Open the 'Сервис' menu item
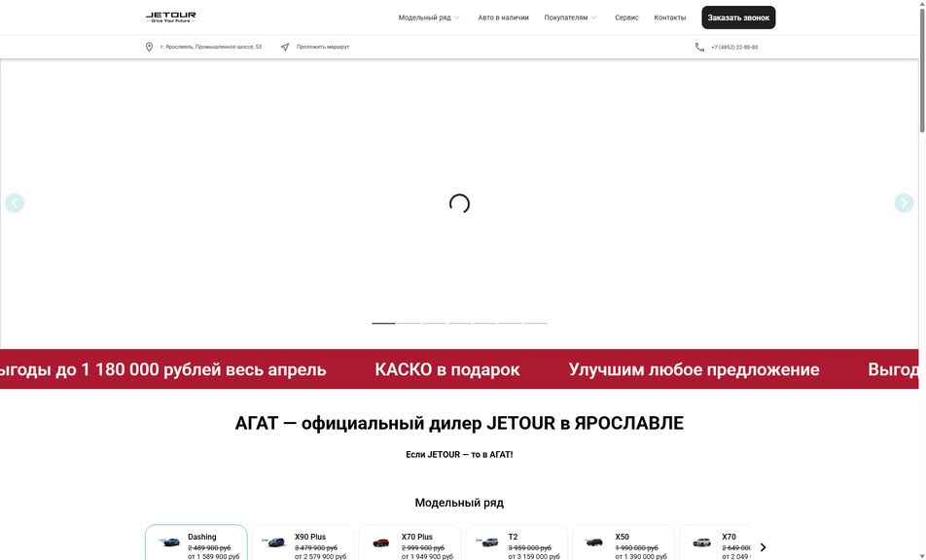Image resolution: width=926 pixels, height=560 pixels. (x=626, y=17)
